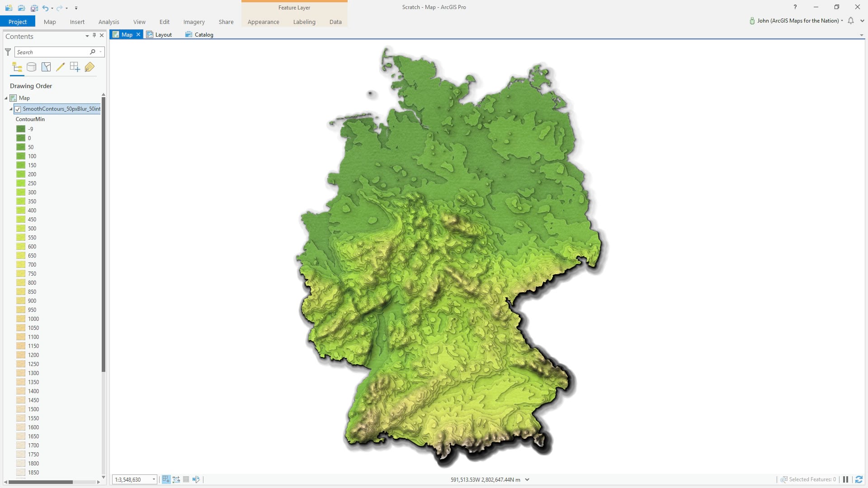Image resolution: width=868 pixels, height=488 pixels.
Task: Click the filter funnel icon in Contents
Action: point(8,52)
